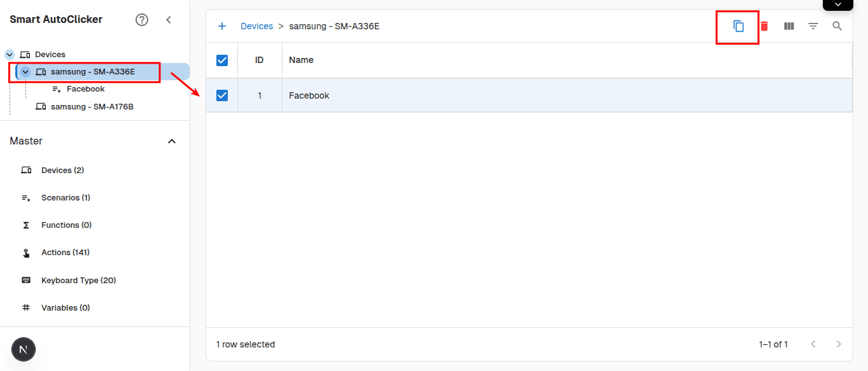Click the round N logo button
Image resolution: width=868 pixels, height=371 pixels.
pos(24,349)
